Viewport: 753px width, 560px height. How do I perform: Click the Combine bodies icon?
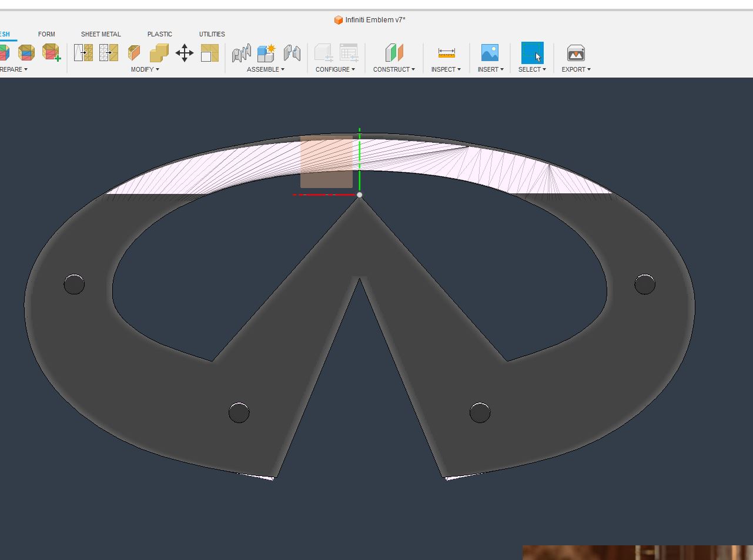(x=159, y=53)
